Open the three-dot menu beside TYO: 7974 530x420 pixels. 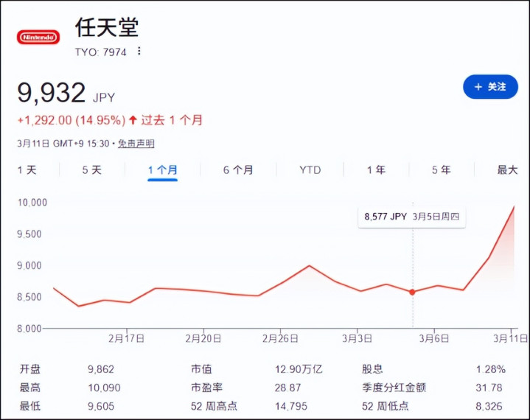tap(139, 52)
